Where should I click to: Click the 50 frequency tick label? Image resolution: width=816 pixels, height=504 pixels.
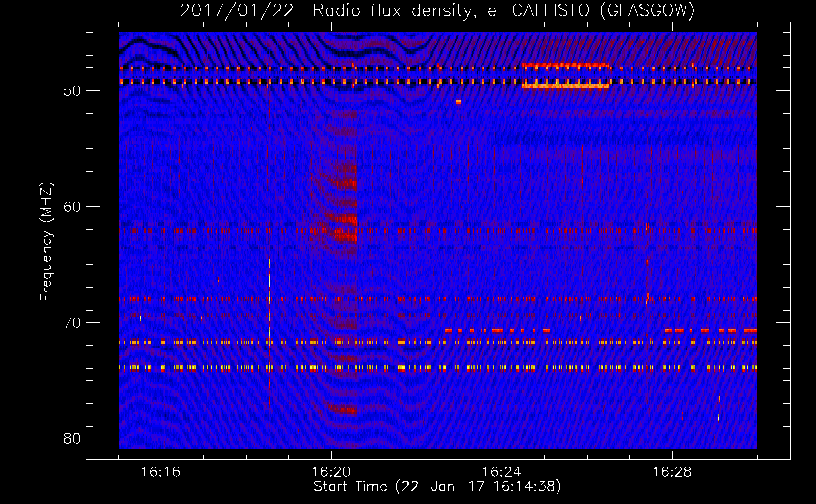(72, 91)
